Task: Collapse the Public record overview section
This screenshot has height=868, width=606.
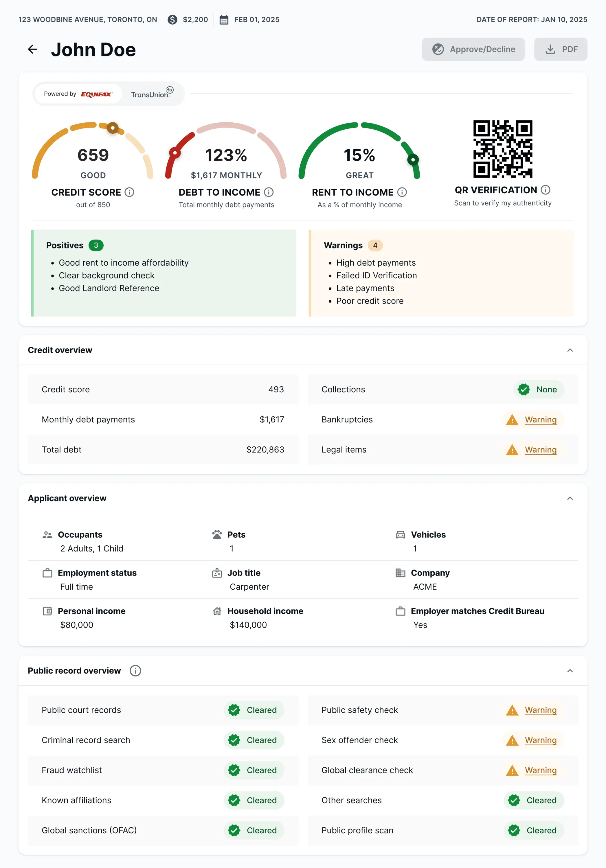Action: pyautogui.click(x=570, y=671)
